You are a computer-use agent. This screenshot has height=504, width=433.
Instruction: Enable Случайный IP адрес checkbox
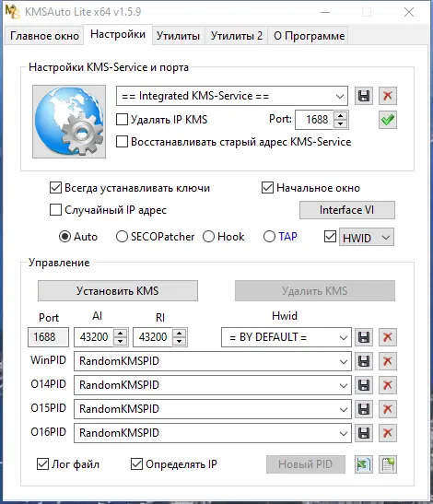pos(55,210)
